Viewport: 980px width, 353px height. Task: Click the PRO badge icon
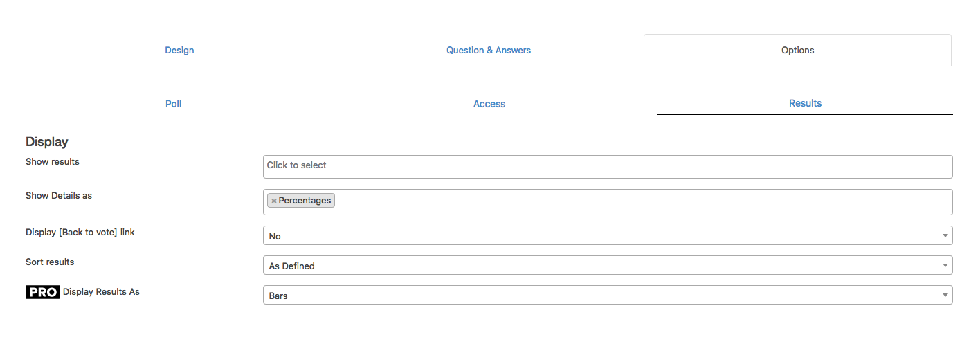click(43, 292)
